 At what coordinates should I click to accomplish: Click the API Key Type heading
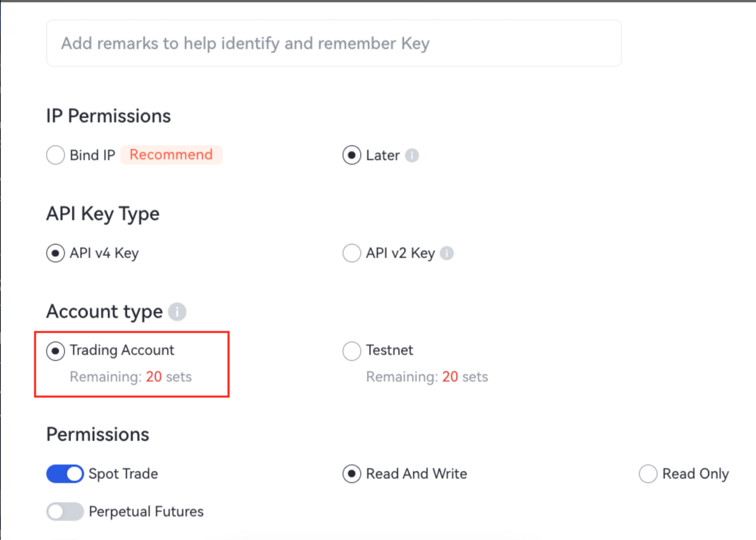[103, 214]
